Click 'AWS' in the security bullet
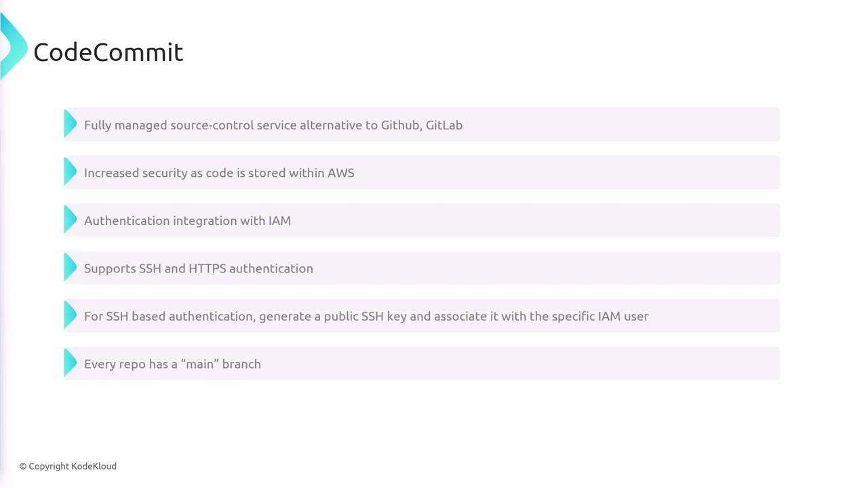The height and width of the screenshot is (488, 868). (340, 173)
